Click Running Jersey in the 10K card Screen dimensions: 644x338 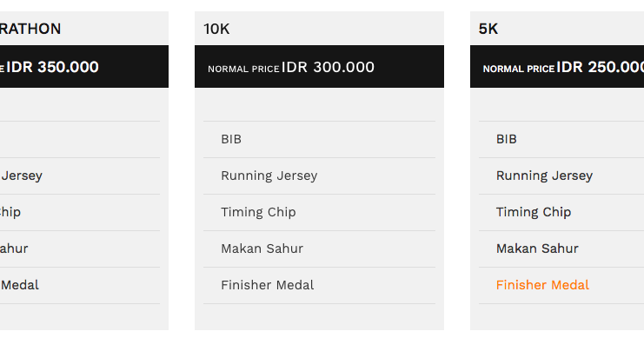pyautogui.click(x=269, y=176)
